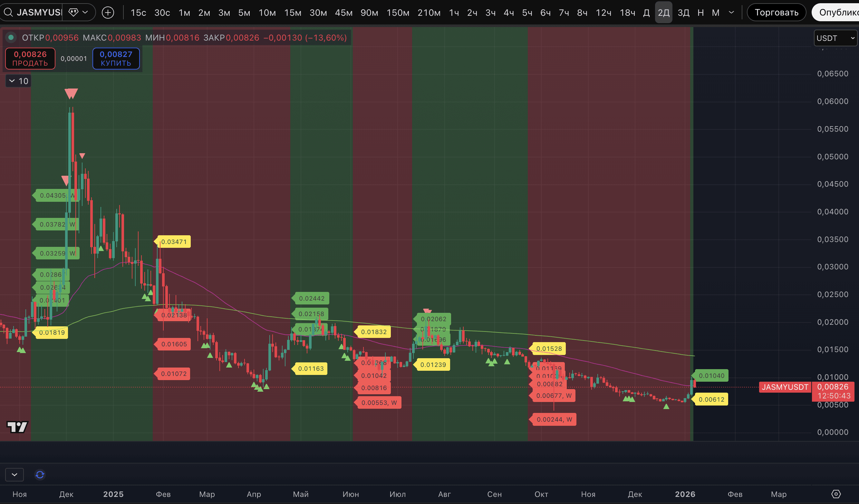Click the blue refresh sync icon
This screenshot has height=504, width=859.
pos(40,474)
